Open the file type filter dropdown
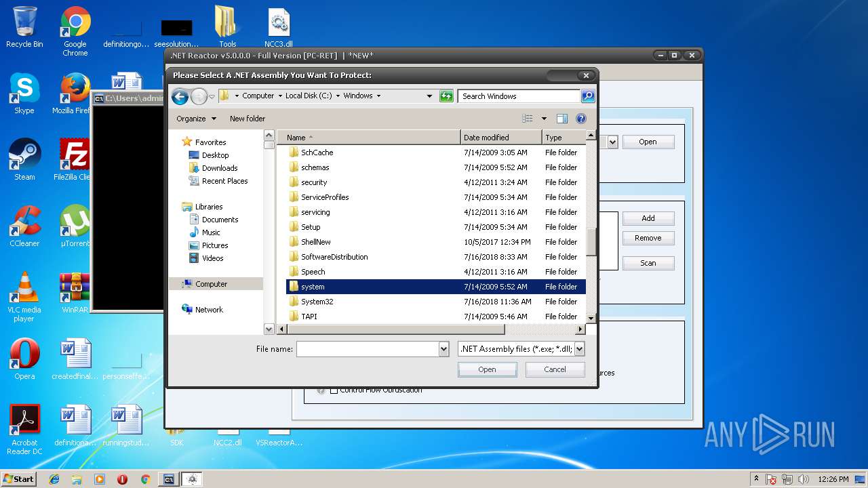868x488 pixels. 580,349
